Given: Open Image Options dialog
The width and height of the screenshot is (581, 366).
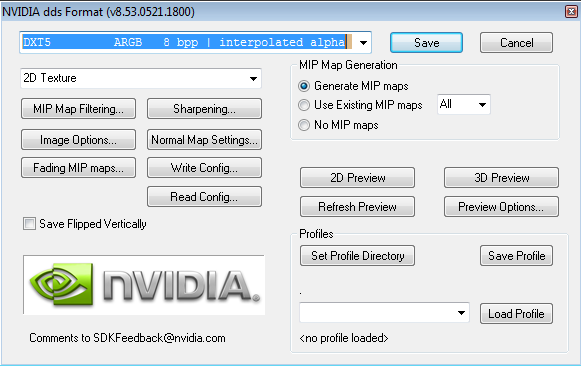Looking at the screenshot, I should pyautogui.click(x=79, y=140).
